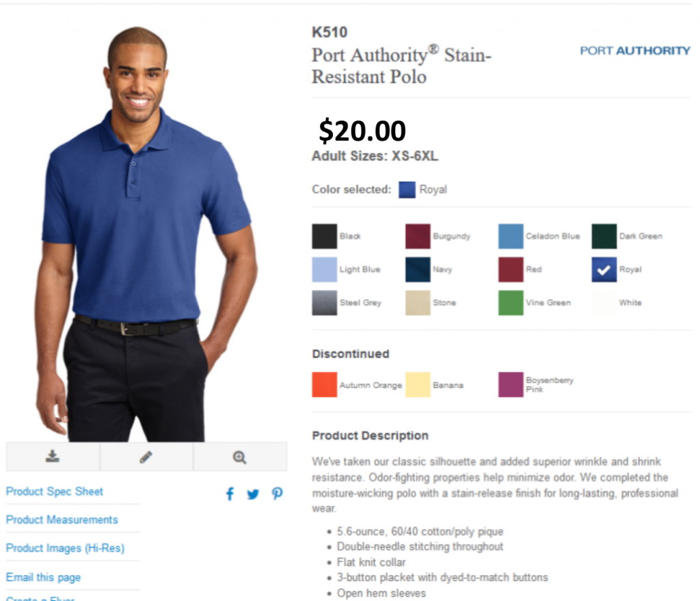Share the product via Twitter icon
700x601 pixels.
coord(253,494)
